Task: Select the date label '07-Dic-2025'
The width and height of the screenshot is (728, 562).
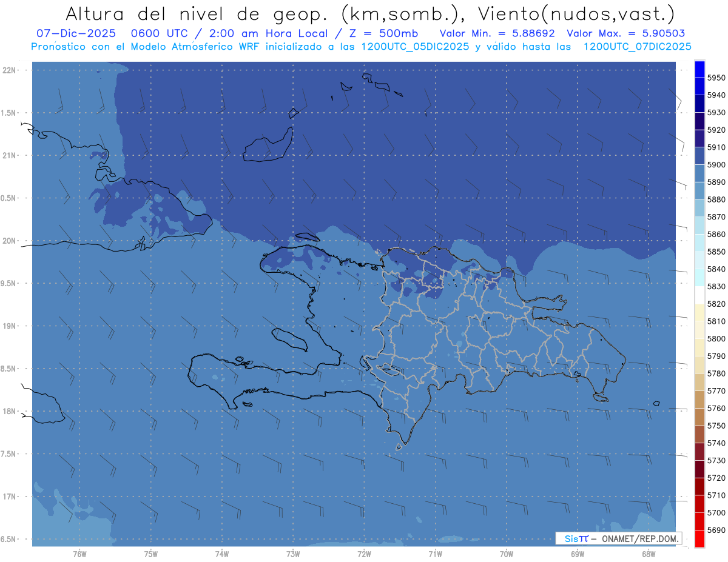Action: coord(77,33)
